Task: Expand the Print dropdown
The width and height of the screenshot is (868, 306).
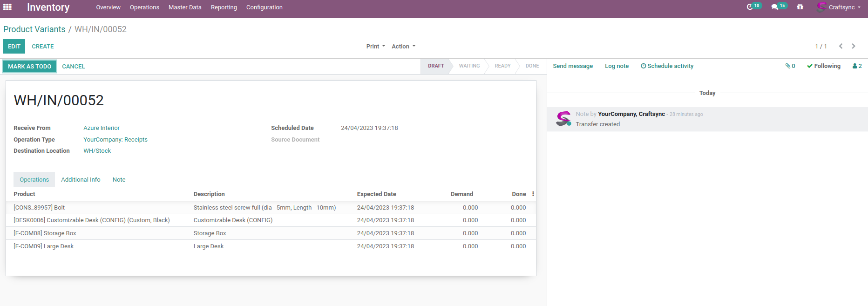Action: coord(375,47)
